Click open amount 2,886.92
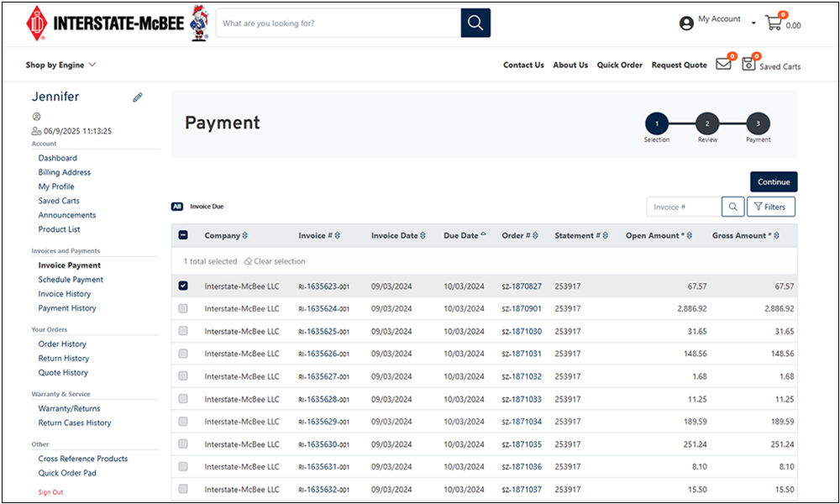 [x=691, y=309]
